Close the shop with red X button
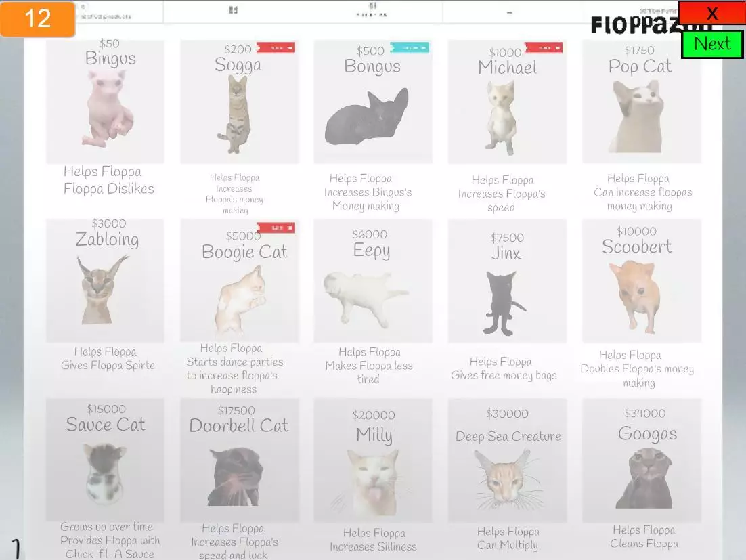The width and height of the screenshot is (746, 560). point(711,13)
